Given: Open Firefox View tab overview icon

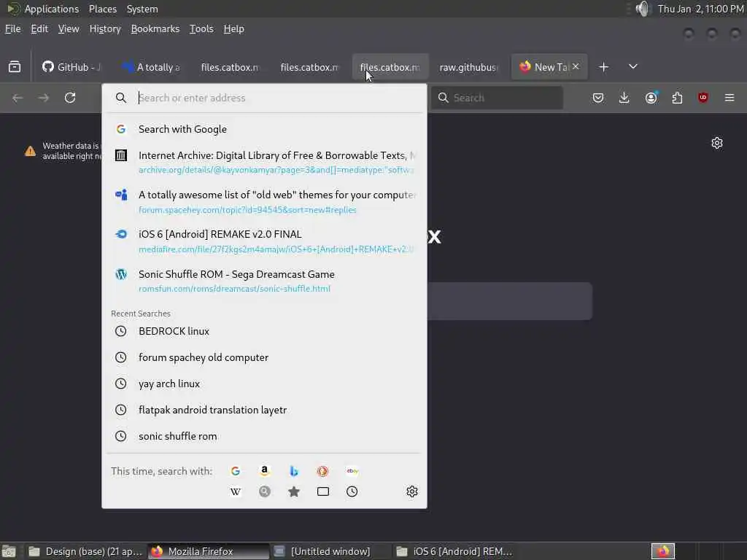Looking at the screenshot, I should point(15,67).
